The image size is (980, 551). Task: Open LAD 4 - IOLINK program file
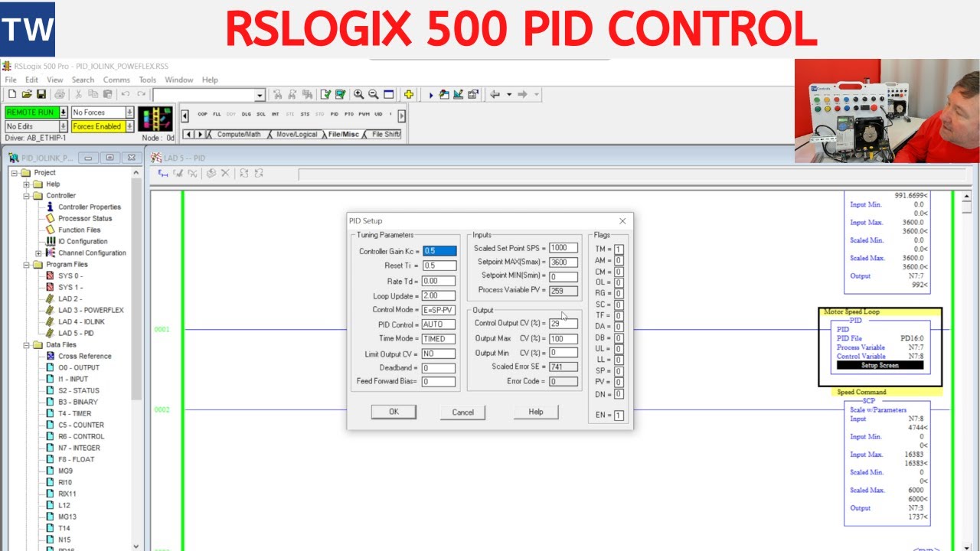click(x=81, y=321)
